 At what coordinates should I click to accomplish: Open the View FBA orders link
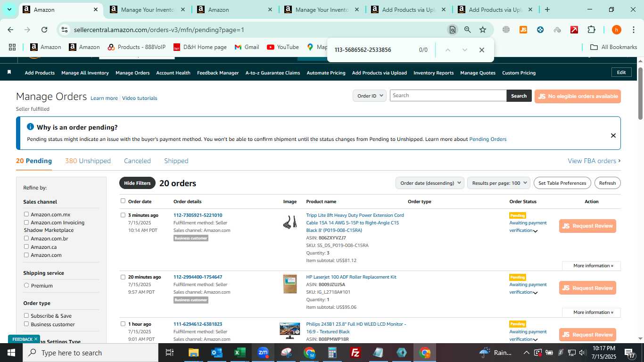[594, 161]
